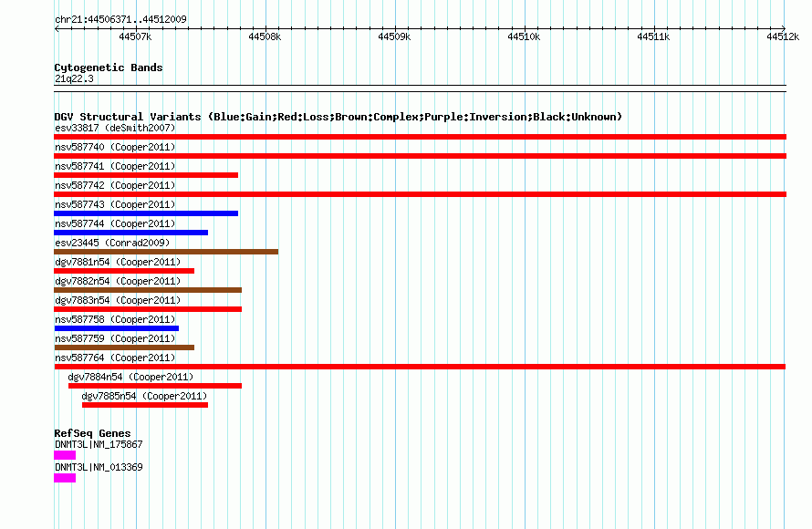Open the nsv587764 (Cooper2011) label
Image resolution: width=812 pixels, height=529 pixels.
pos(115,358)
